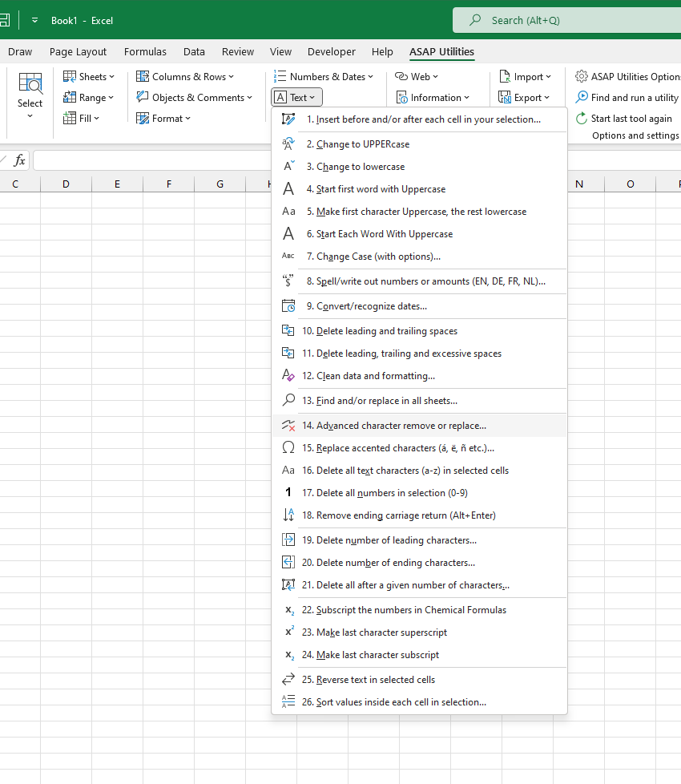681x784 pixels.
Task: Click the sort icon for item 26
Action: tap(288, 701)
